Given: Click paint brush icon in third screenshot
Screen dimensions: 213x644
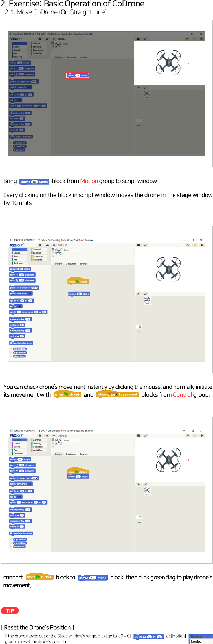Looking at the screenshot, I should tap(146, 484).
